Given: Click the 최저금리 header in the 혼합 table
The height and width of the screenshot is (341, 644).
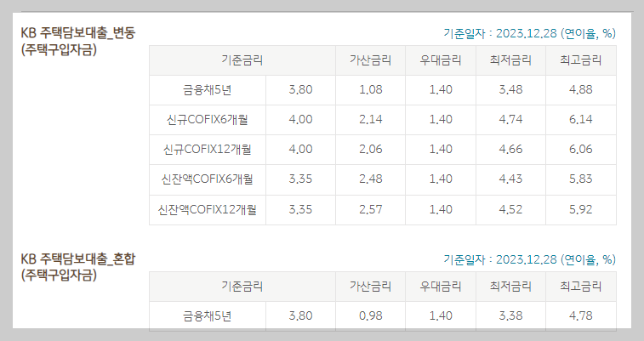Looking at the screenshot, I should pyautogui.click(x=510, y=286).
